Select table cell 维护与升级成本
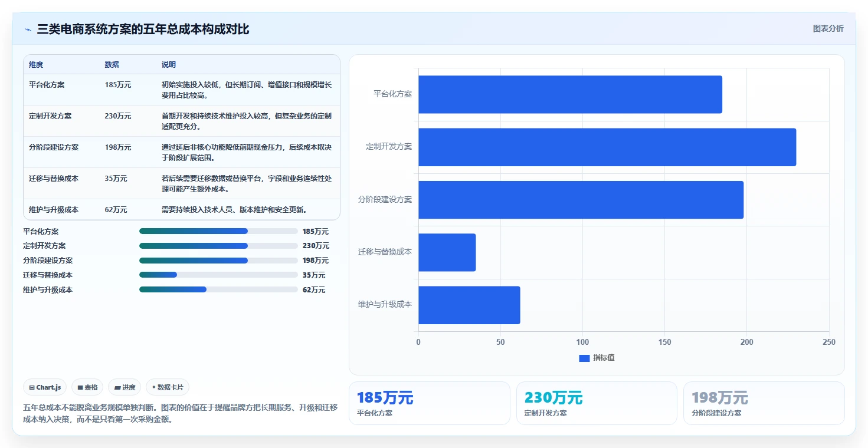 [x=54, y=209]
